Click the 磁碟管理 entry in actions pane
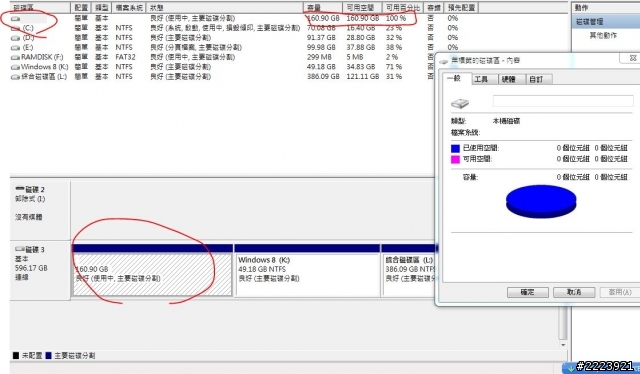This screenshot has height=374, width=640. [606, 22]
